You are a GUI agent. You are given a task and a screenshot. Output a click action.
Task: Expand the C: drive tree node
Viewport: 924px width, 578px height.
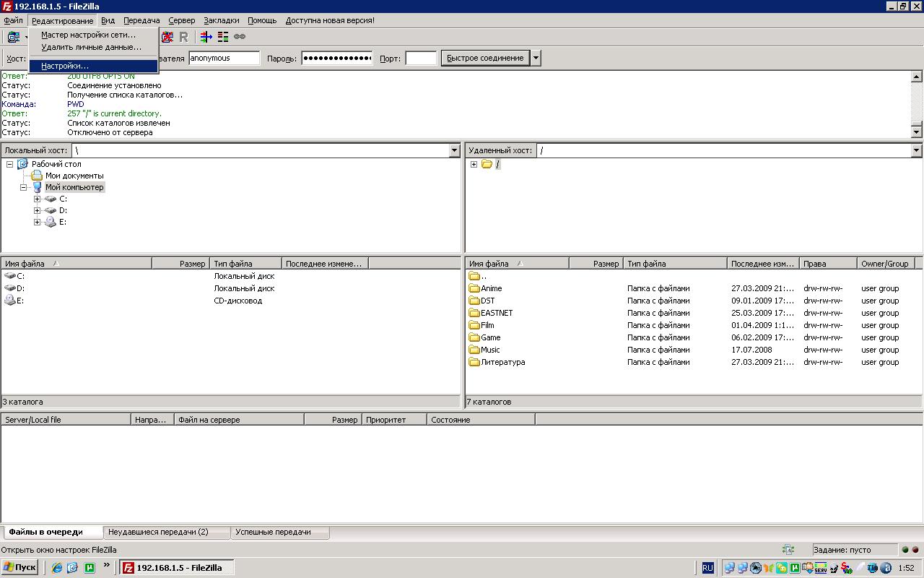[38, 199]
